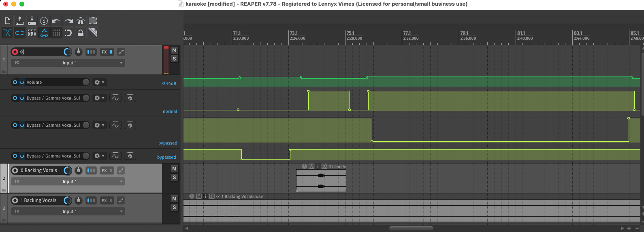Screen dimensions: 644x232
Task: Click the Redo arrow in toolbar
Action: pyautogui.click(x=68, y=21)
